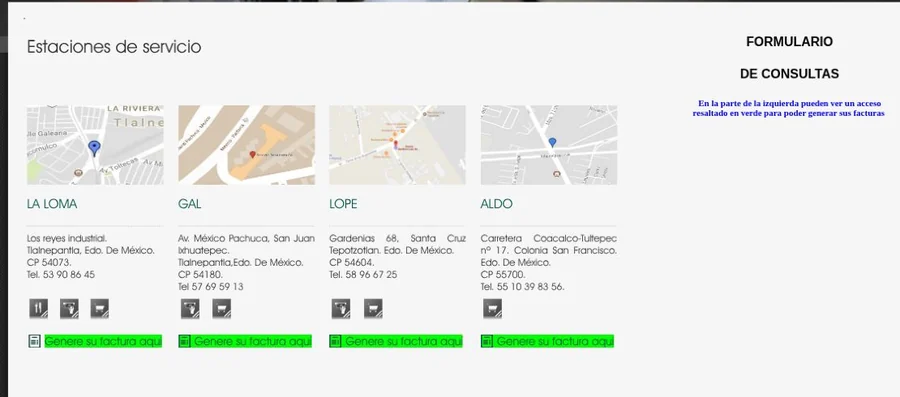Viewport: 900px width, 397px height.
Task: Click the blue pin on ALDO's map
Action: click(552, 142)
